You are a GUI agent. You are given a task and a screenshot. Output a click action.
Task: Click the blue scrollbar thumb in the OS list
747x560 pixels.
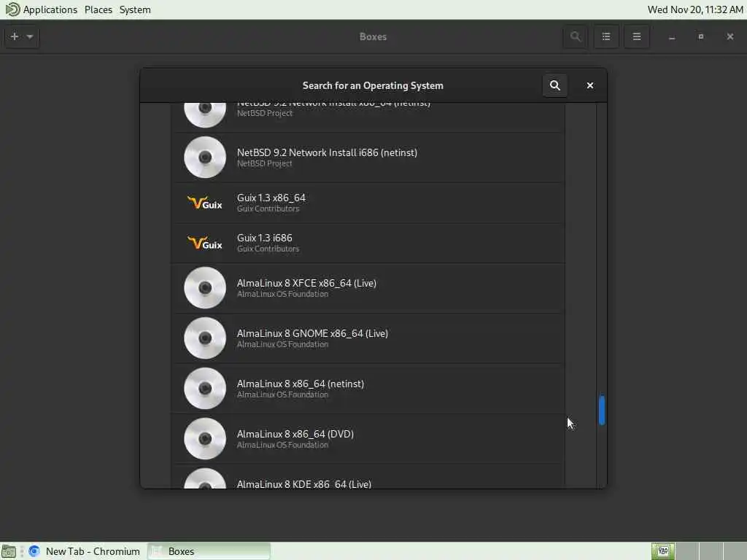tap(602, 410)
